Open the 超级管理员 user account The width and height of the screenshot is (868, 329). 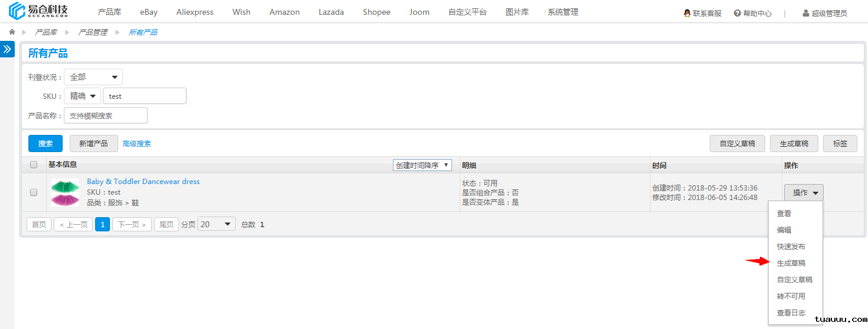(824, 13)
